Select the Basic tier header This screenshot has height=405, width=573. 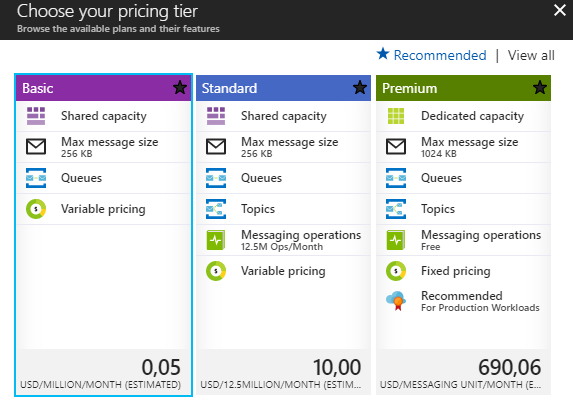(104, 88)
